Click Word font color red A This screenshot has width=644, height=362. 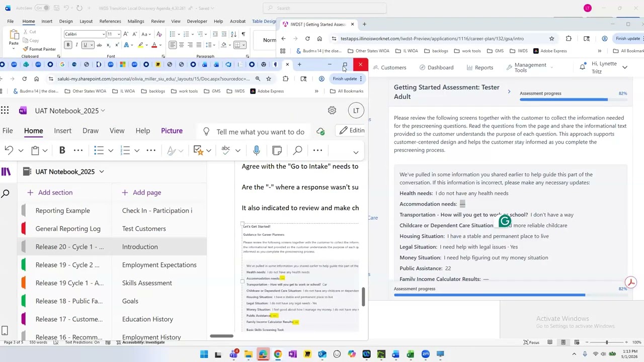tap(154, 45)
